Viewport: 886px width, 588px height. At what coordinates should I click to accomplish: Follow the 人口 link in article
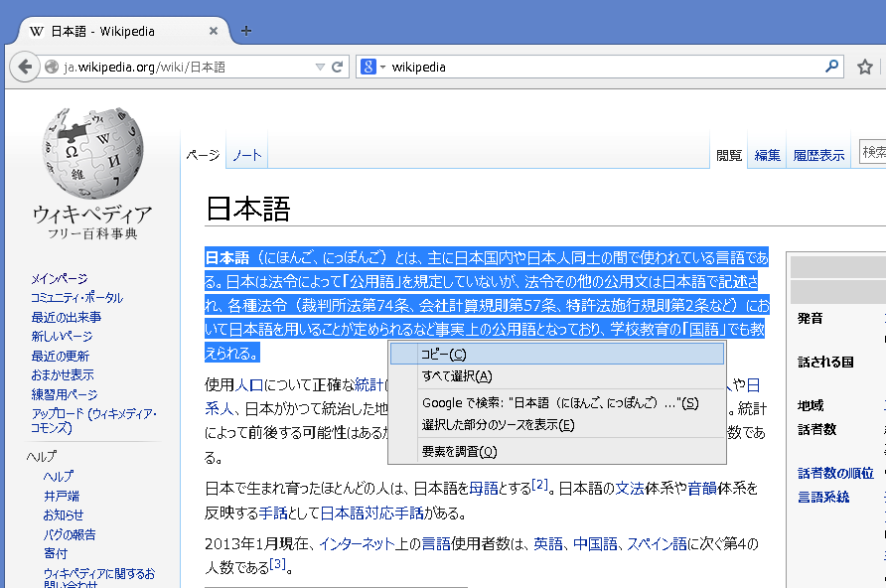click(248, 385)
